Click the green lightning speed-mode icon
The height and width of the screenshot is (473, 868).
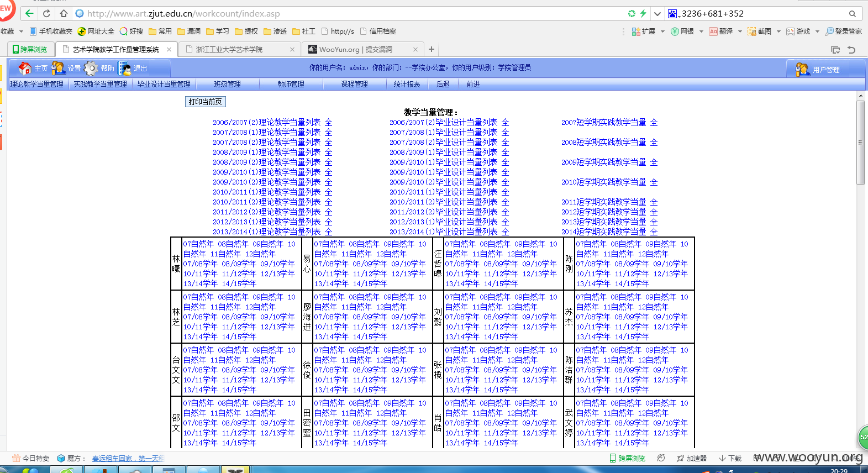643,13
